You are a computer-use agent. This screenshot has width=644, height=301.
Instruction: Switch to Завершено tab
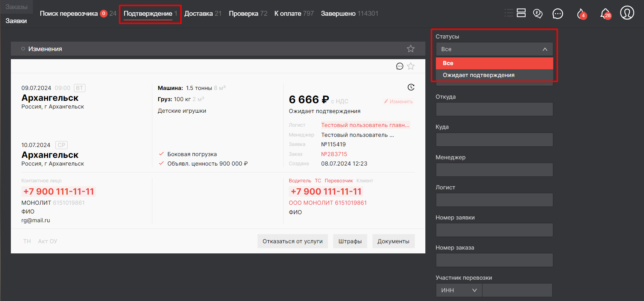click(338, 14)
